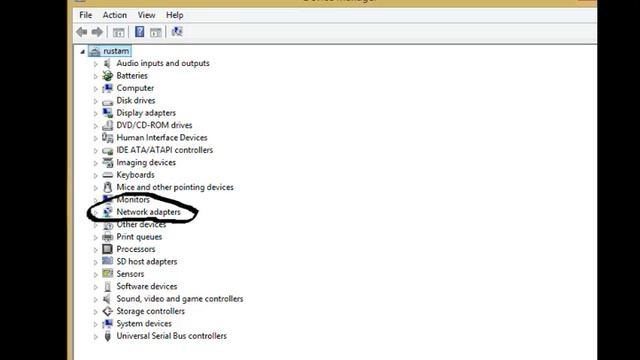Click the Forward arrow toolbar button

point(97,32)
